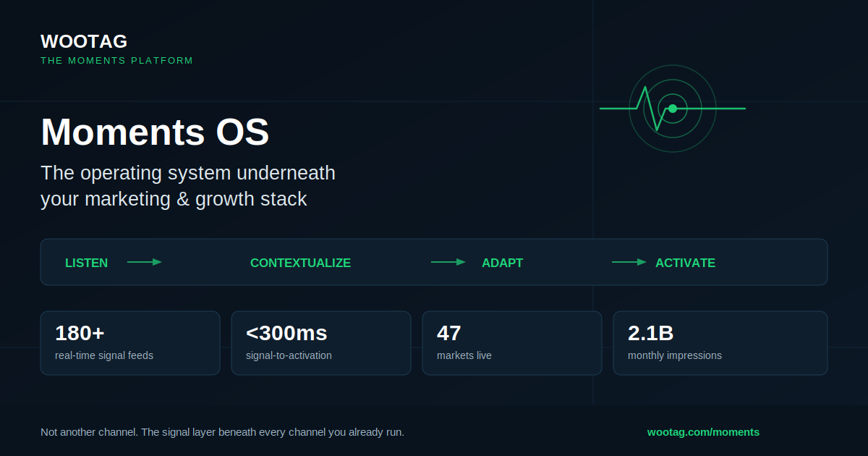Click 'markets live' caption
The image size is (868, 456).
click(x=464, y=355)
